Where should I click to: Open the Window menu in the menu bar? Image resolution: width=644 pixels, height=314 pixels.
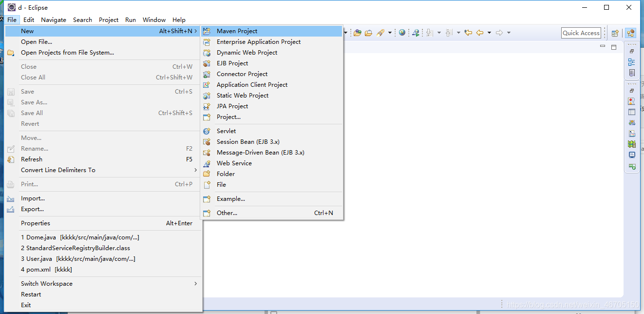[x=154, y=20]
